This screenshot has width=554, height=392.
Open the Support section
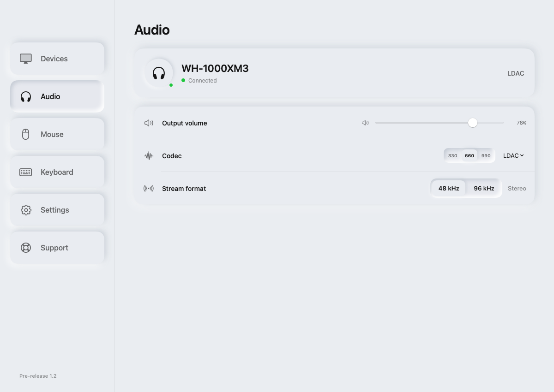click(x=57, y=248)
